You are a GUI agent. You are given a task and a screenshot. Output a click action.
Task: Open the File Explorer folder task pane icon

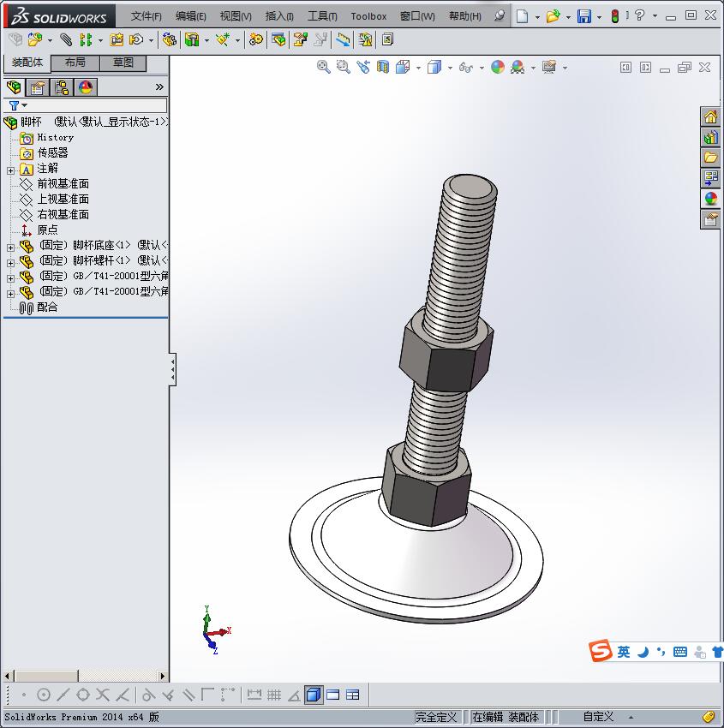pos(710,158)
